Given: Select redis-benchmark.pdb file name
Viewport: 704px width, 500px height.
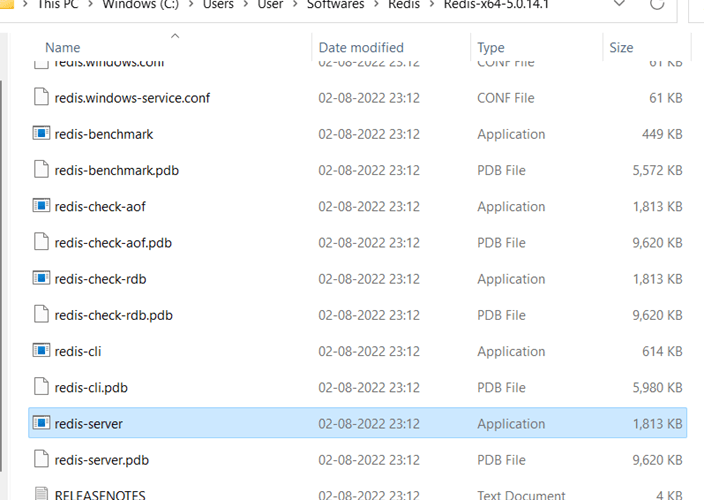Looking at the screenshot, I should (117, 171).
